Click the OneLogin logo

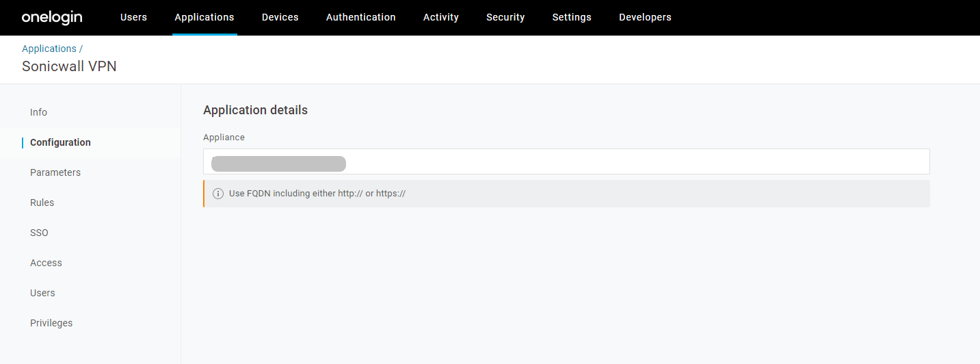[x=52, y=18]
